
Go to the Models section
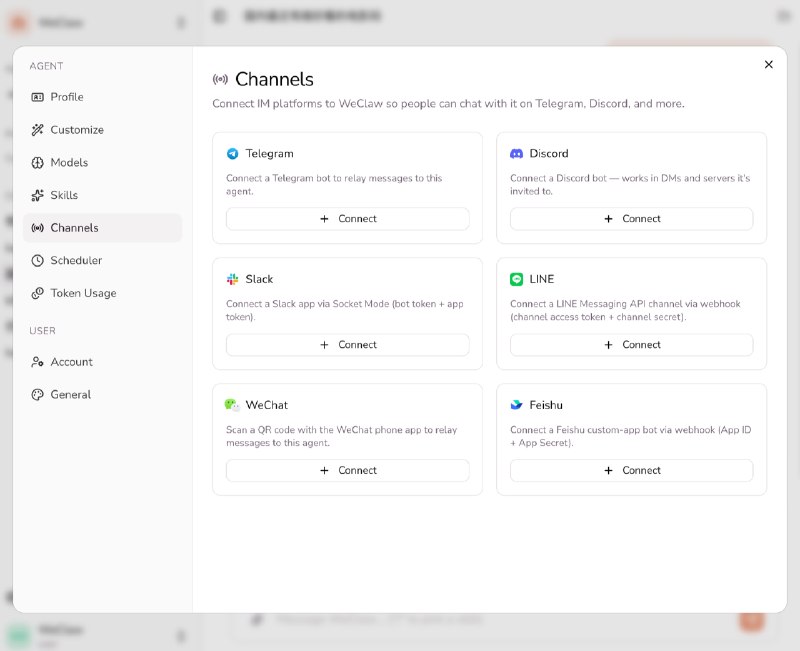[102, 162]
